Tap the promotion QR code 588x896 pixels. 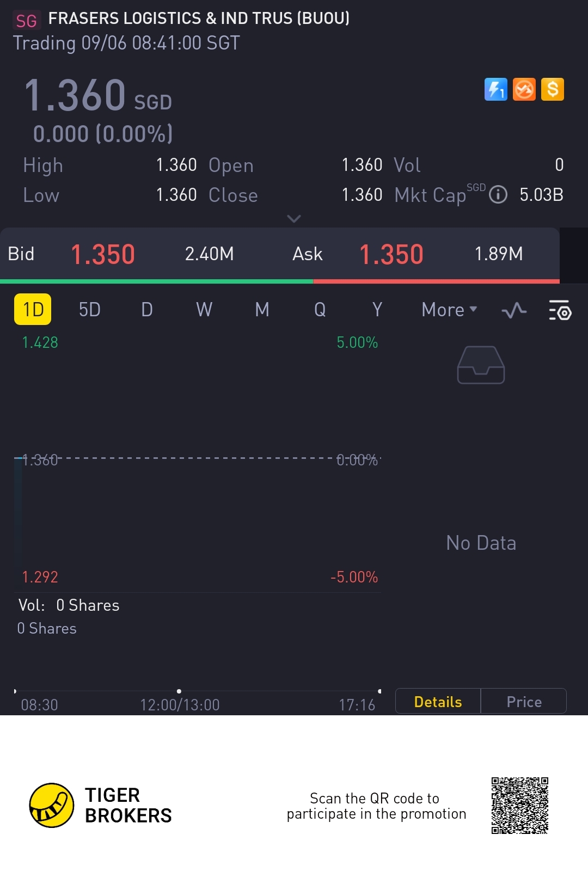519,806
